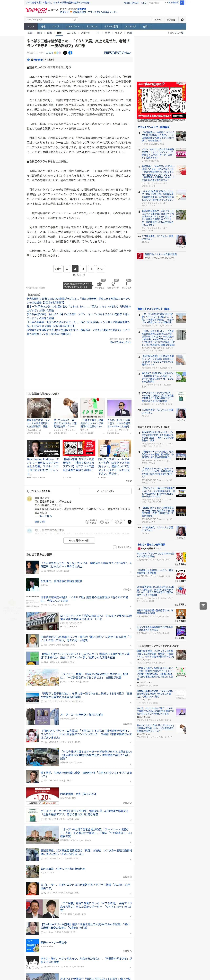Click the 記事に関する報告 report icon link
The width and height of the screenshot is (210, 980).
point(35,288)
